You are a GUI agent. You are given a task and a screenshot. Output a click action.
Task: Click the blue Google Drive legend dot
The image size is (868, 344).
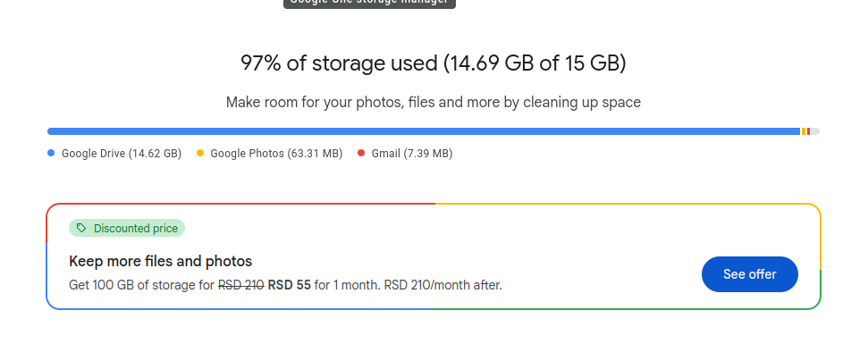pos(51,153)
